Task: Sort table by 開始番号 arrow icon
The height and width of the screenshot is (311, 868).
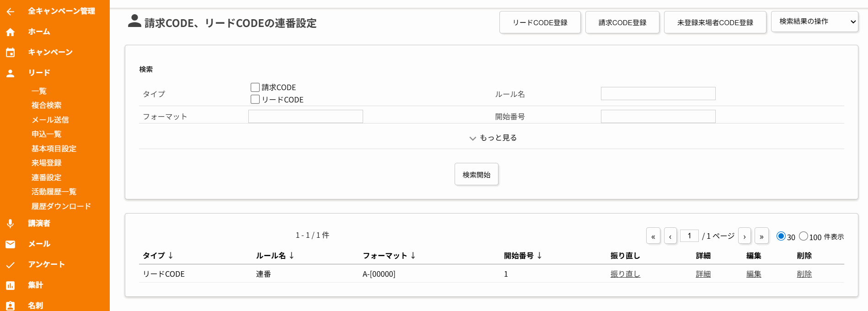Action: [x=539, y=256]
